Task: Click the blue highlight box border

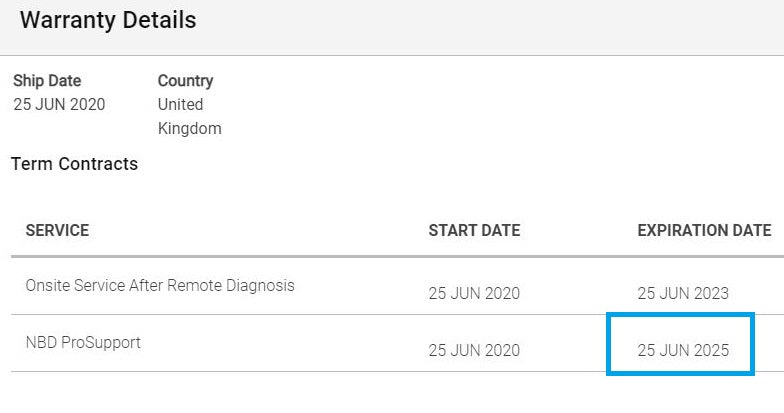Action: pyautogui.click(x=680, y=315)
